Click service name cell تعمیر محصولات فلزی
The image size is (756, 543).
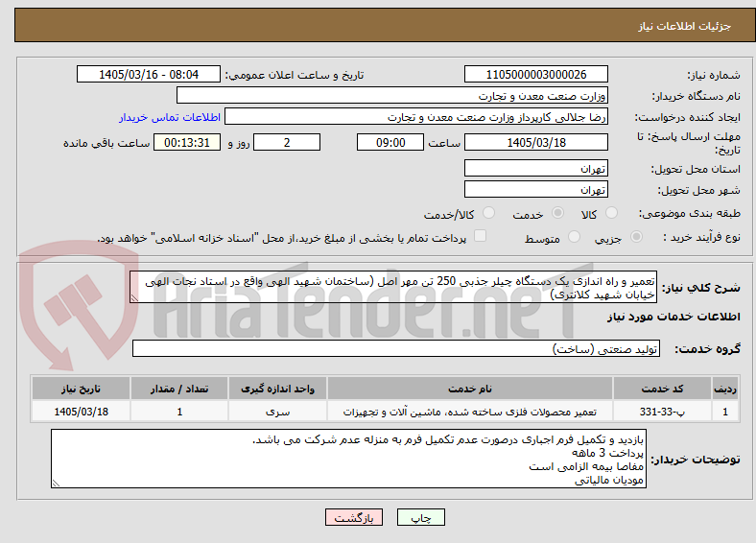pyautogui.click(x=470, y=412)
